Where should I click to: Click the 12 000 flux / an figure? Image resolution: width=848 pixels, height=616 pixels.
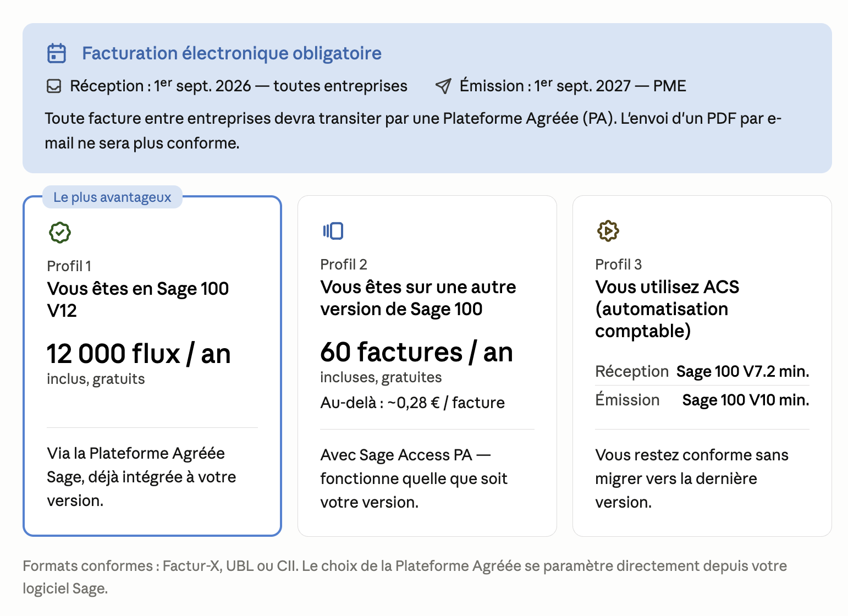coord(139,354)
